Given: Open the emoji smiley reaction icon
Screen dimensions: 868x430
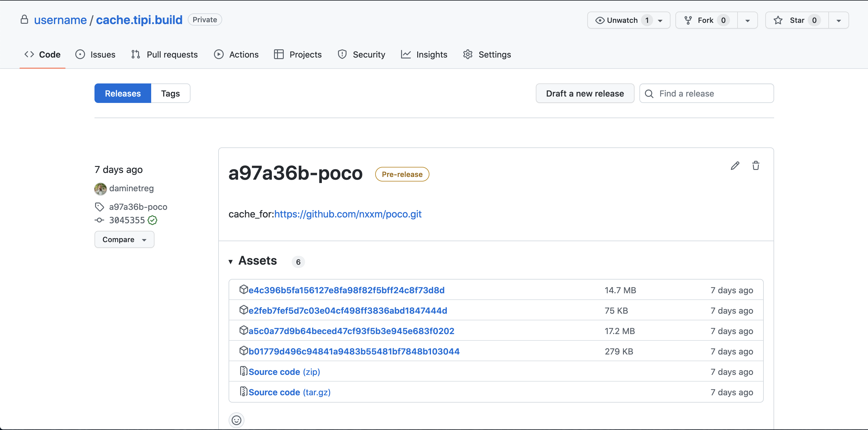Looking at the screenshot, I should 237,420.
